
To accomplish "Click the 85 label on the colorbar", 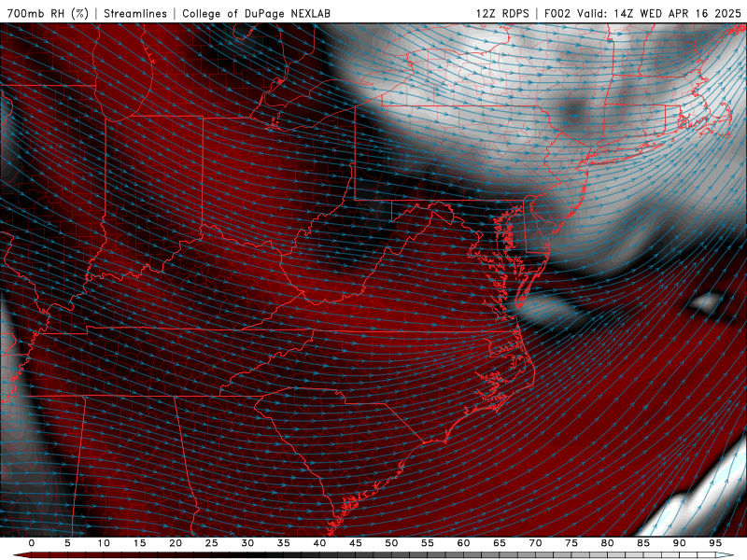I will click(x=643, y=543).
